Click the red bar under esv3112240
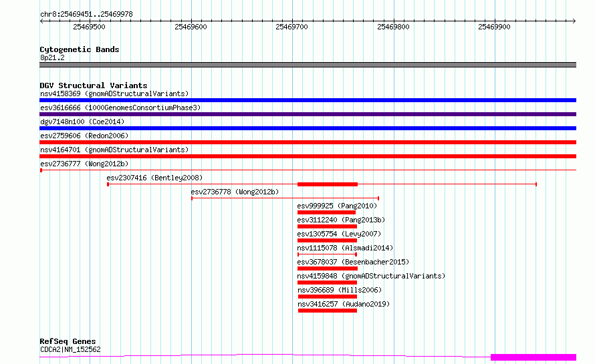Screen dimensions: 595x364 pos(327,226)
